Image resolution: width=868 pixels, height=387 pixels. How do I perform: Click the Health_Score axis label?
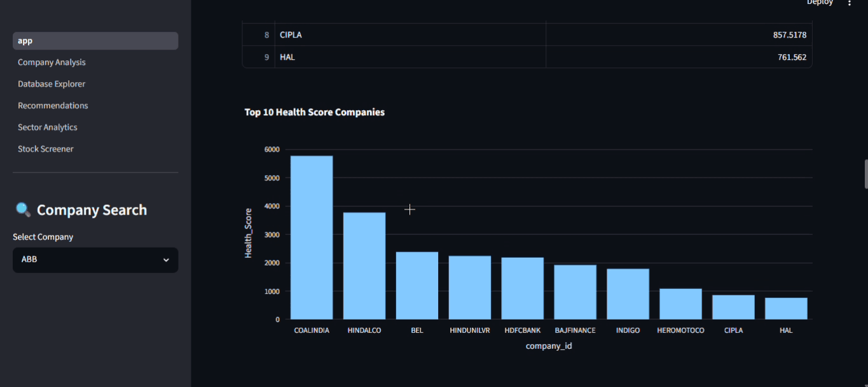[249, 233]
